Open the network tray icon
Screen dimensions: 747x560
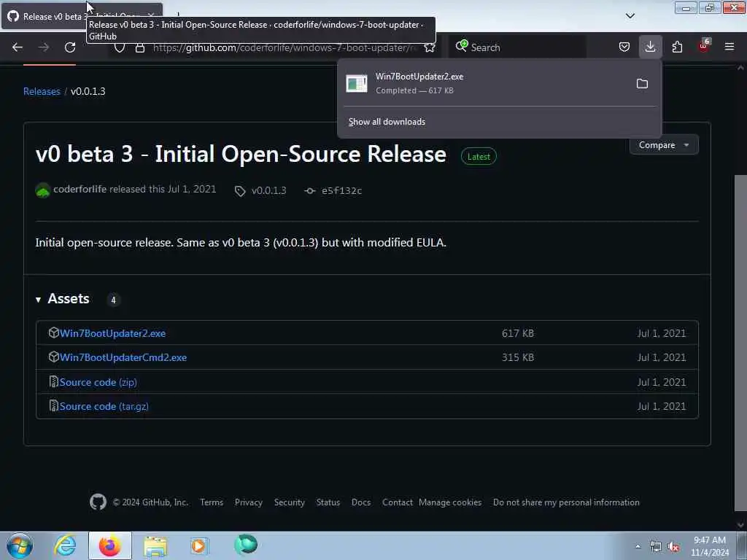656,547
